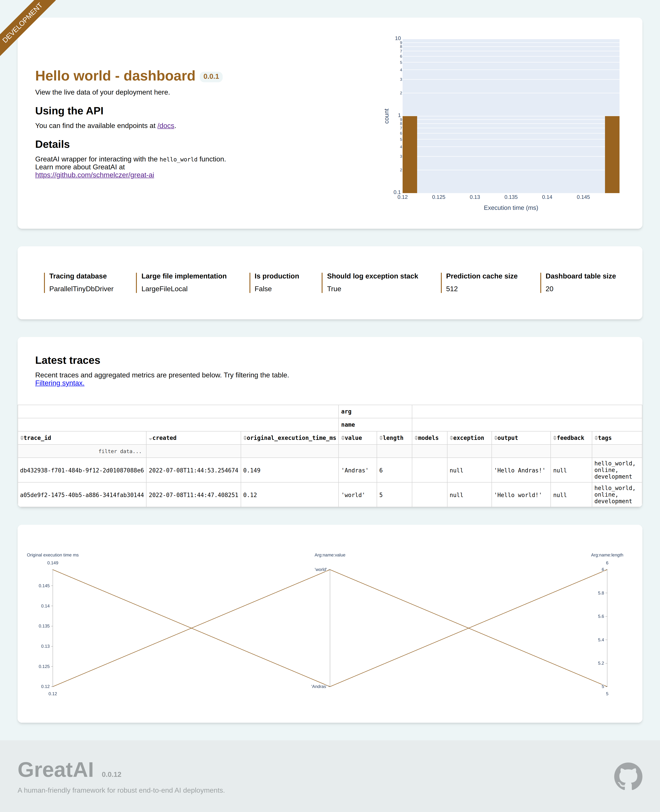The width and height of the screenshot is (660, 812).
Task: Sort by original_execution_time_ms arrows
Action: point(245,438)
